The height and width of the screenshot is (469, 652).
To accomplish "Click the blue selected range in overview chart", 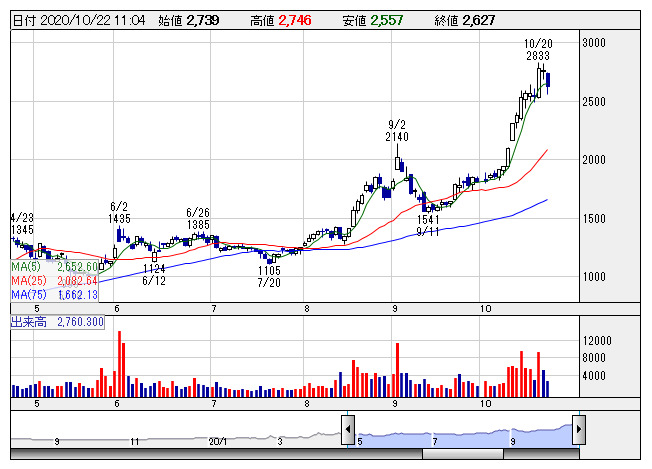I will pyautogui.click(x=460, y=436).
